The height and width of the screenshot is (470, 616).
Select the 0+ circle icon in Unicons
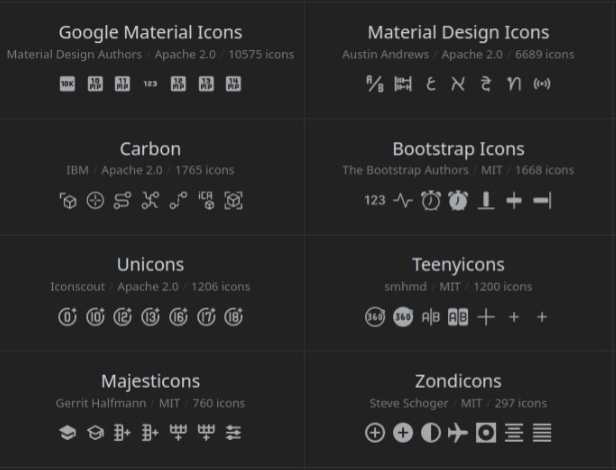click(x=68, y=317)
